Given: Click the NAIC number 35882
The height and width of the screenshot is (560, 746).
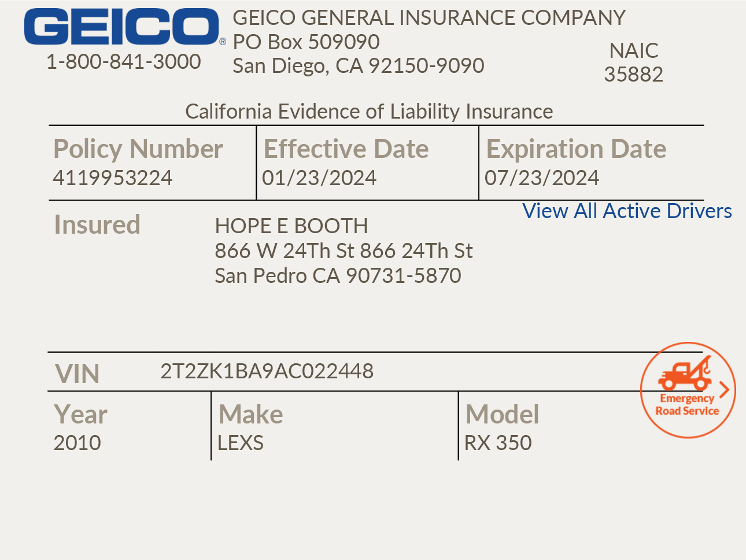Looking at the screenshot, I should 633,74.
